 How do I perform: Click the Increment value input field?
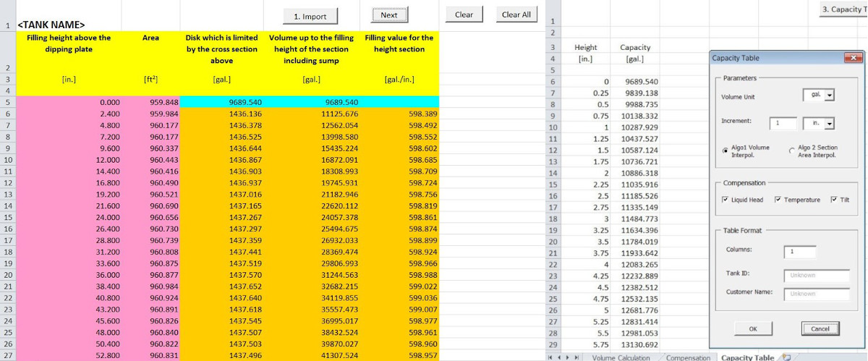783,124
